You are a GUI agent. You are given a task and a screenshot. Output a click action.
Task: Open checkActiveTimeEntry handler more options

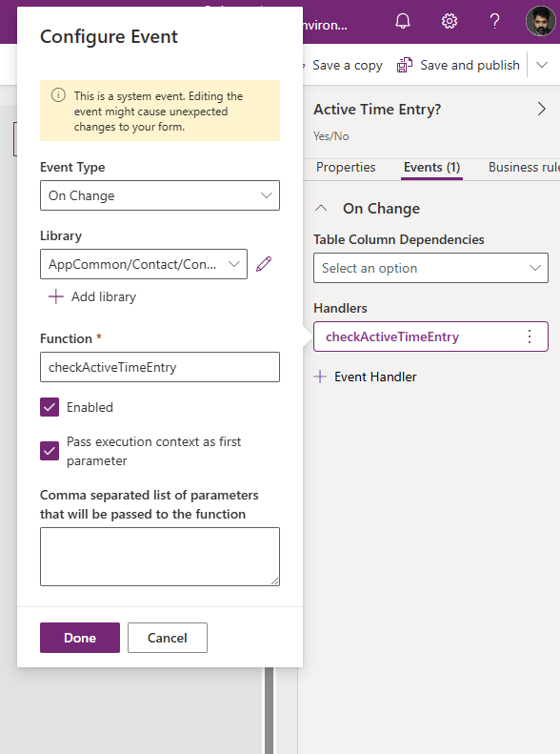coord(530,336)
